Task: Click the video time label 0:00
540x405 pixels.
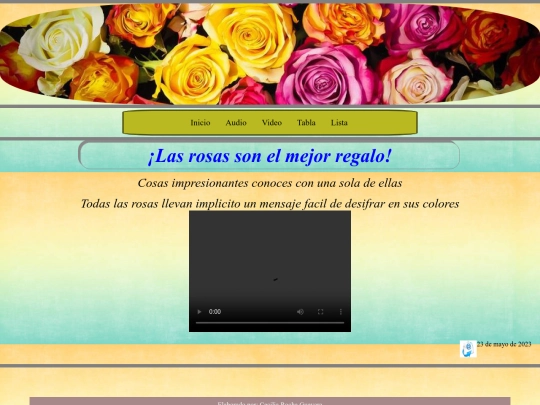Action: pos(215,312)
